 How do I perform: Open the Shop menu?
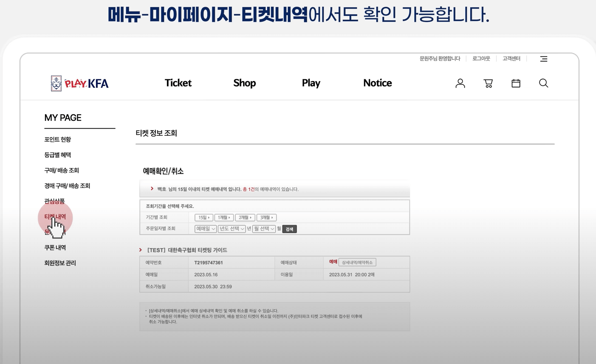pyautogui.click(x=244, y=83)
